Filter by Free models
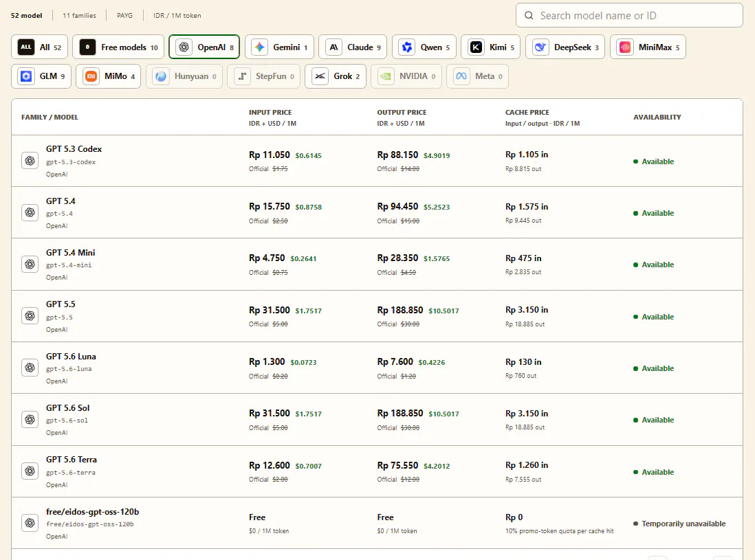The height and width of the screenshot is (560, 755). click(118, 47)
